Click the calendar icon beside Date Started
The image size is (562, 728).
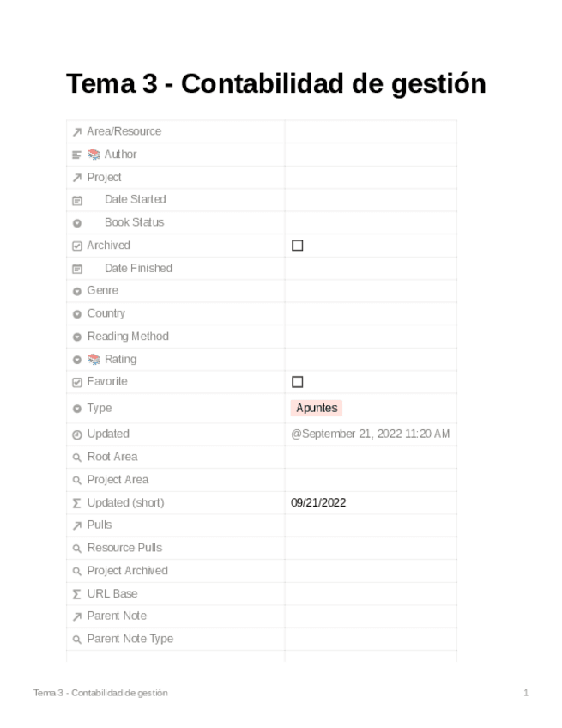click(77, 200)
